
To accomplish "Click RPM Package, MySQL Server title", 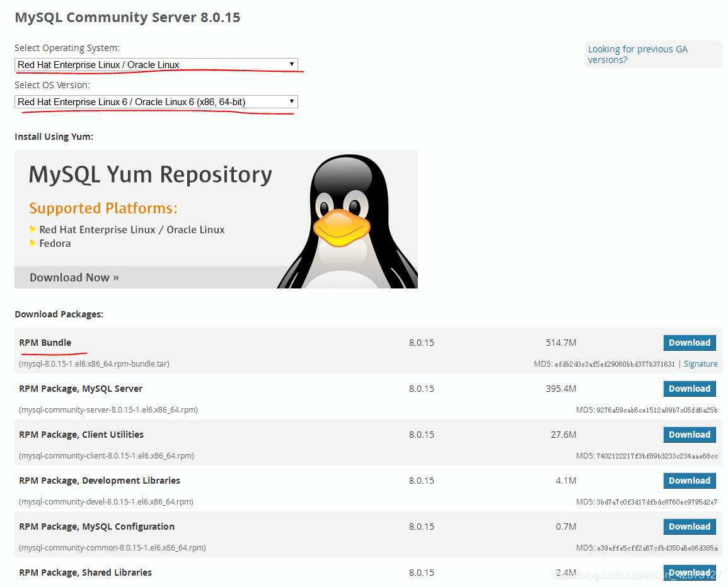I will pyautogui.click(x=81, y=389).
